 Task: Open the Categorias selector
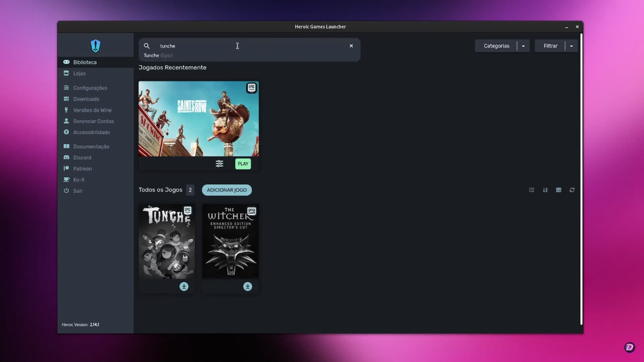tap(496, 46)
